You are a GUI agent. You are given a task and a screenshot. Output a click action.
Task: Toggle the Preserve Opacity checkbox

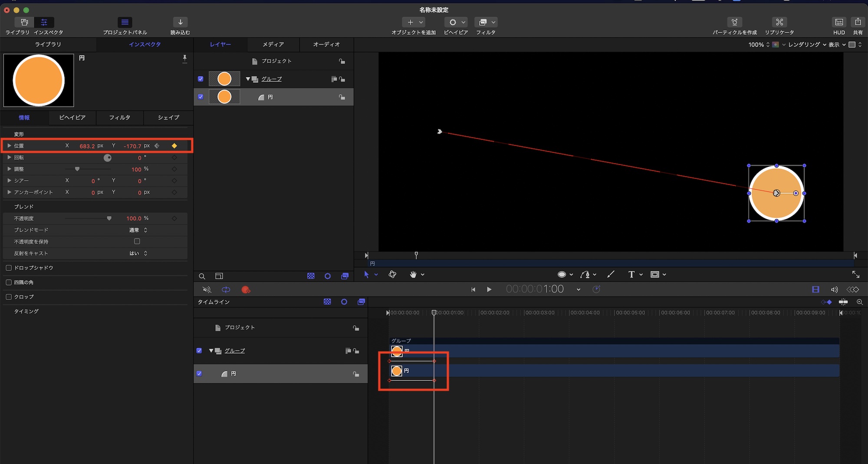pyautogui.click(x=137, y=241)
